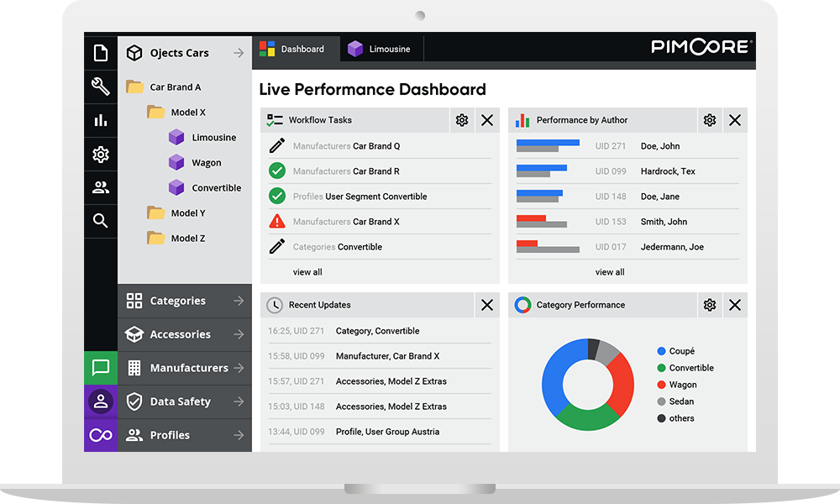
Task: Click the Wagon legend red swatch
Action: 661,385
